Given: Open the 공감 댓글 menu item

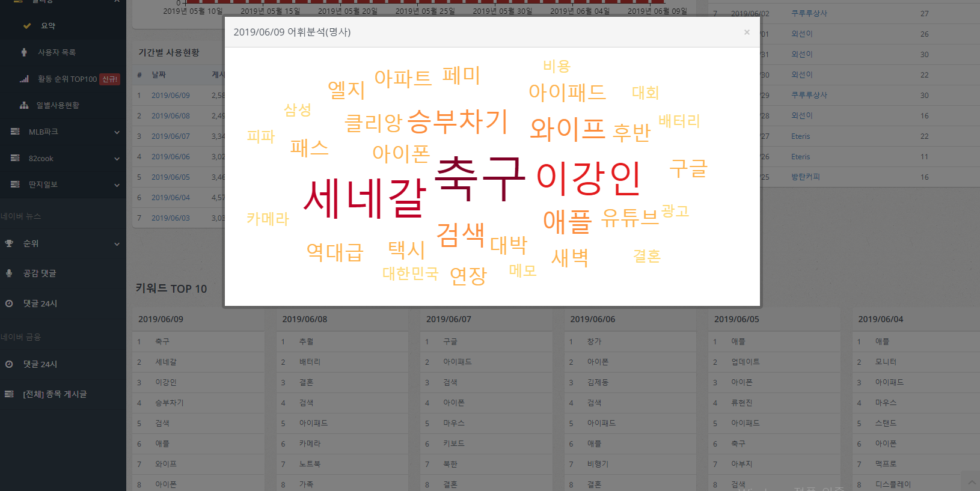Looking at the screenshot, I should coord(40,273).
